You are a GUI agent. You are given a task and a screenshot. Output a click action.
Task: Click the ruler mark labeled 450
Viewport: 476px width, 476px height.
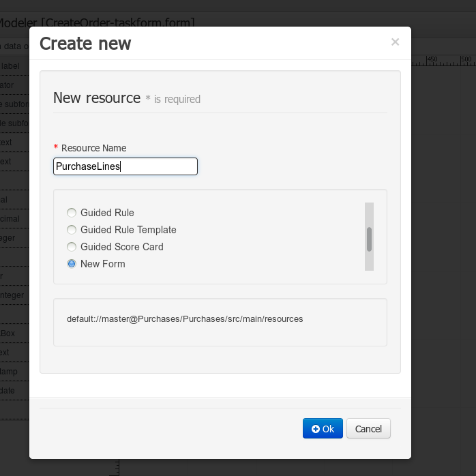tap(432, 59)
